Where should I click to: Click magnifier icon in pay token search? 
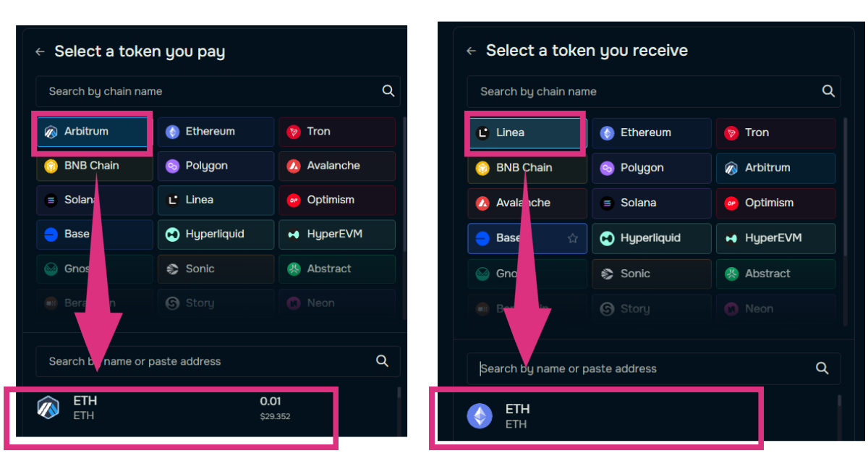(x=383, y=361)
